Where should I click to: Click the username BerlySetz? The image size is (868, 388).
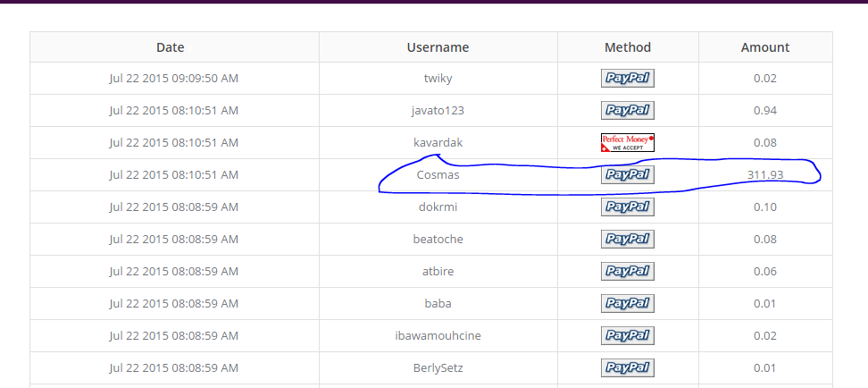(x=438, y=367)
